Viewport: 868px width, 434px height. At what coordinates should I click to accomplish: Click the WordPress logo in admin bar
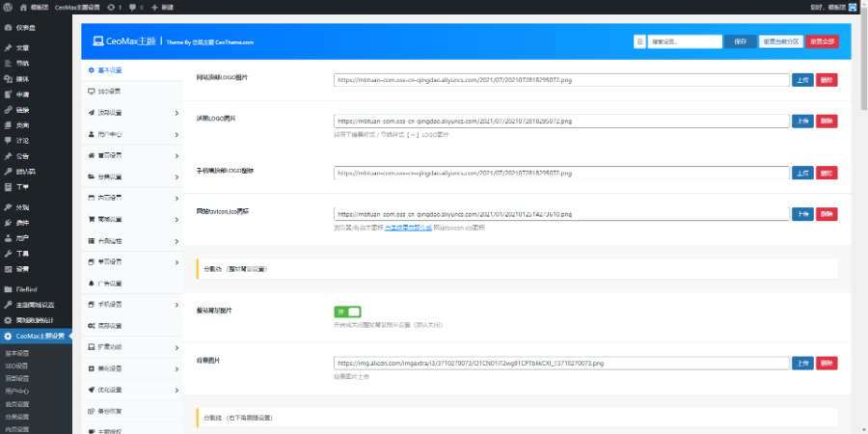coord(8,7)
